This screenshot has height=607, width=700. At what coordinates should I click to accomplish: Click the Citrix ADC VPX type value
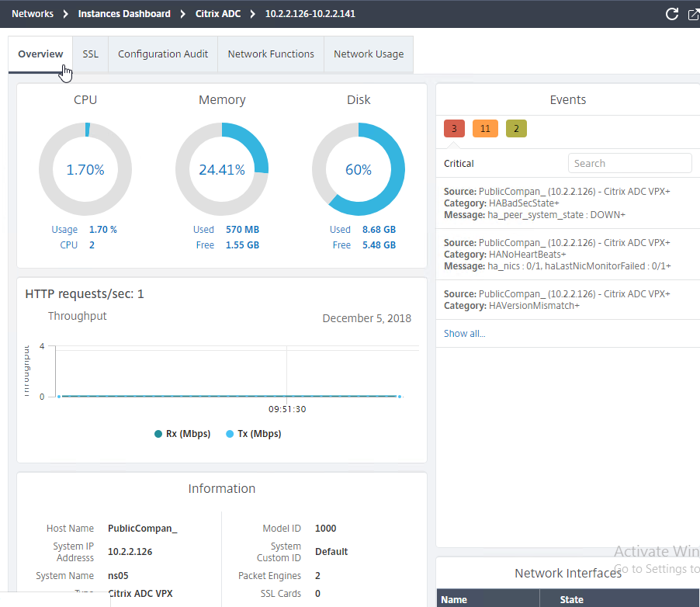pos(140,594)
